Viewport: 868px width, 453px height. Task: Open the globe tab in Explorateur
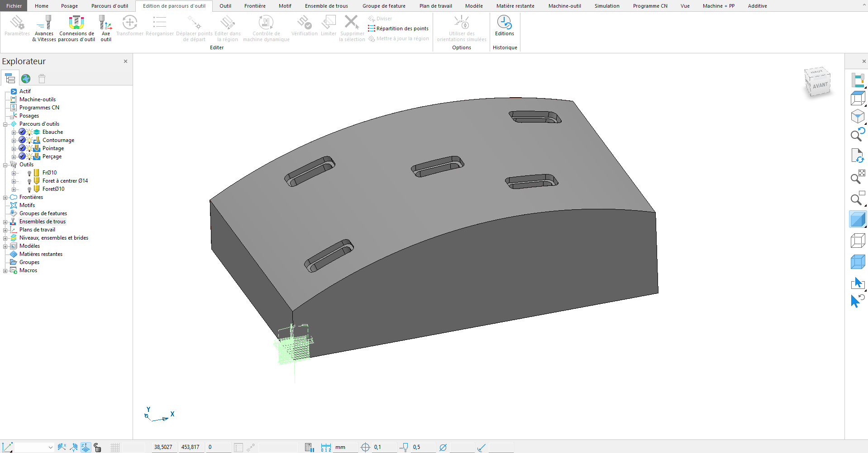(x=26, y=79)
